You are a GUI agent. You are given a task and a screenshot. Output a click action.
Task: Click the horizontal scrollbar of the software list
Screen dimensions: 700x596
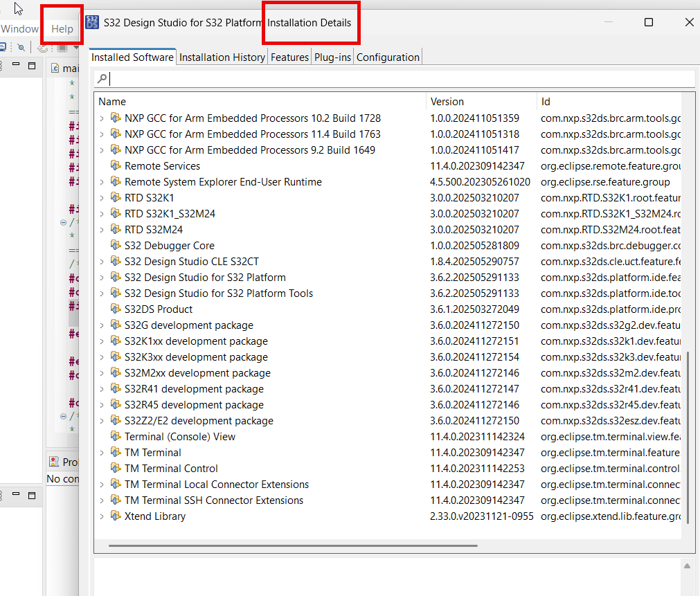point(293,545)
